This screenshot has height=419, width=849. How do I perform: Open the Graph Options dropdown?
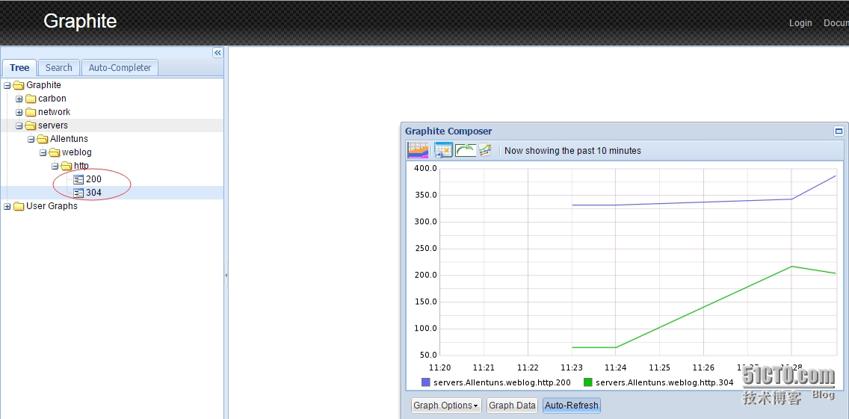[446, 405]
